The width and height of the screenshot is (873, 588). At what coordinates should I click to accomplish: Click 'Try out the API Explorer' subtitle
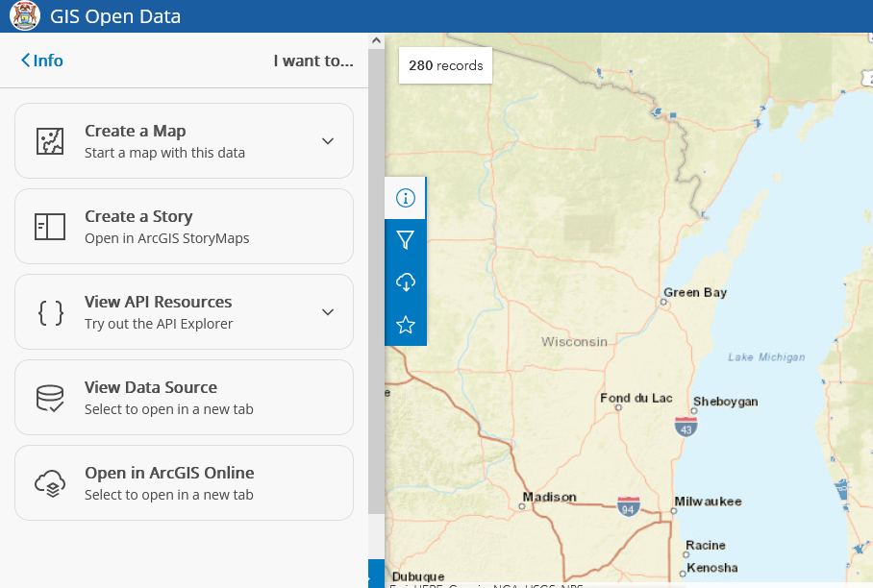pyautogui.click(x=159, y=324)
